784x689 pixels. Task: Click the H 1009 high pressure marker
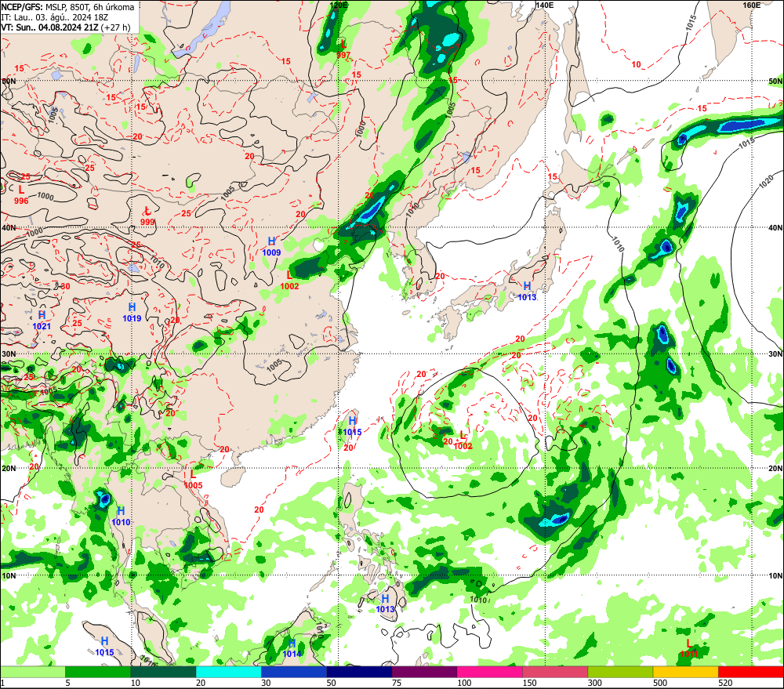(x=271, y=247)
